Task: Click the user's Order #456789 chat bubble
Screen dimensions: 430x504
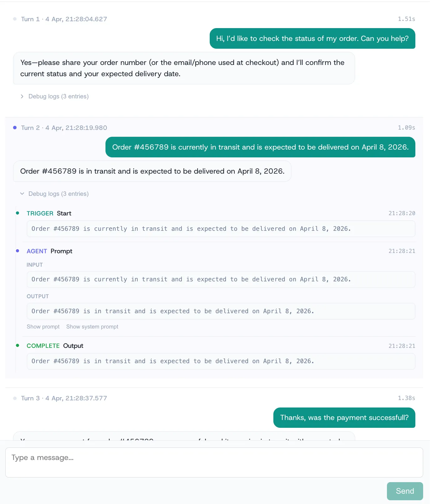Action: pyautogui.click(x=260, y=147)
